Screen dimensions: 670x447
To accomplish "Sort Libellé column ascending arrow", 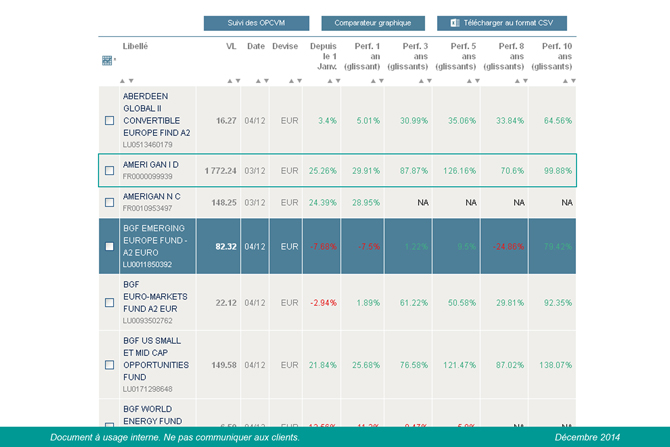I will 121,80.
